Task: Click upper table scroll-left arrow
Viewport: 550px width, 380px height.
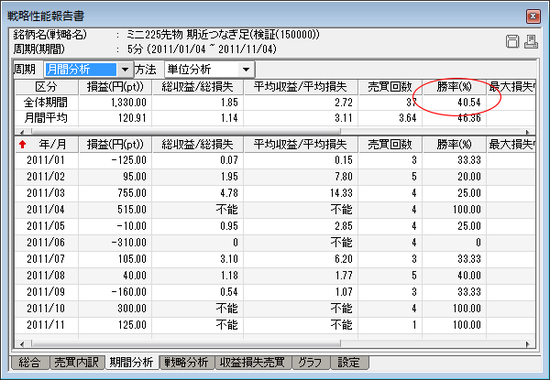Action: tap(22, 132)
